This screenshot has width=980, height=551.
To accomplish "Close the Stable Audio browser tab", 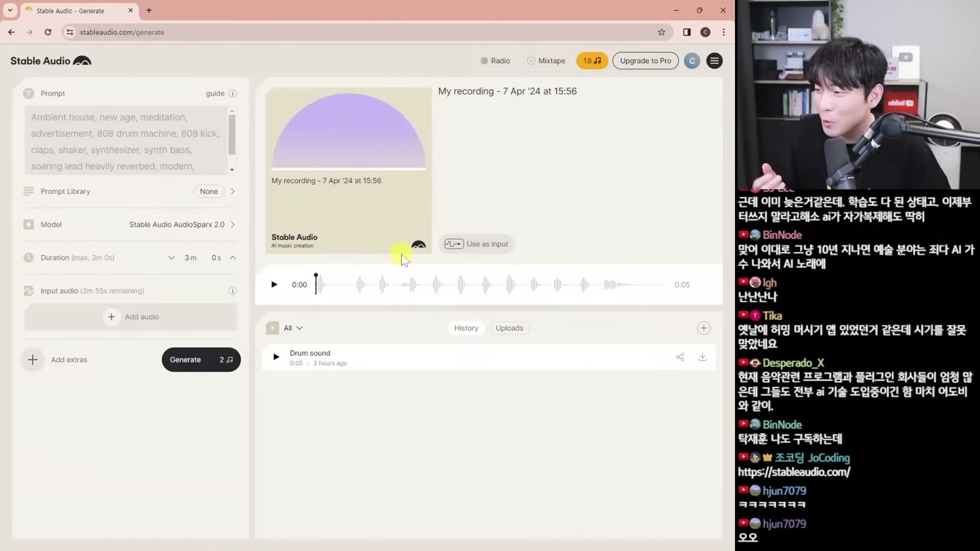I will [x=131, y=11].
